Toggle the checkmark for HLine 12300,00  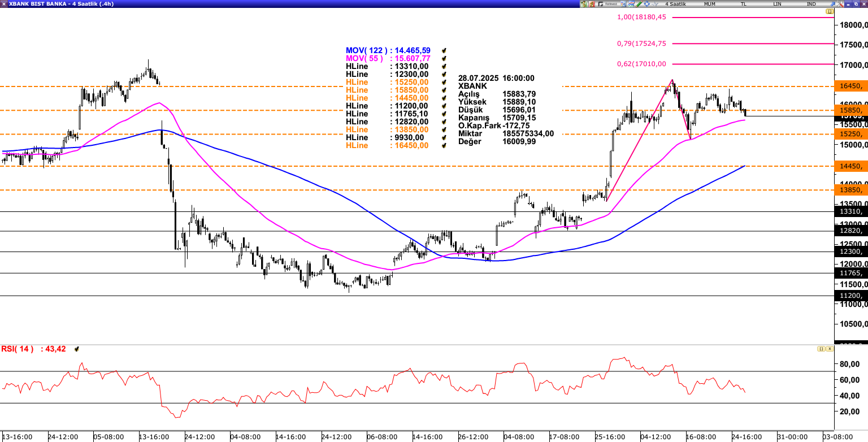coord(444,74)
